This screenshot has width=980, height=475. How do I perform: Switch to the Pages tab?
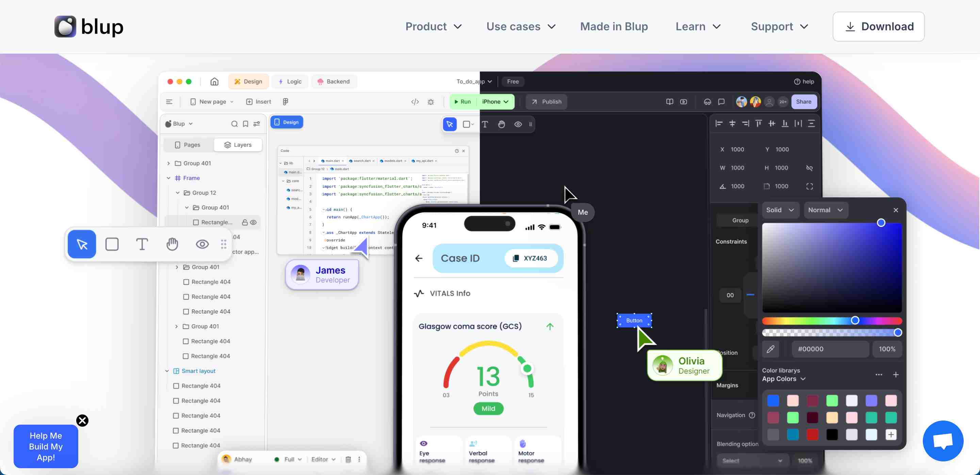click(187, 145)
